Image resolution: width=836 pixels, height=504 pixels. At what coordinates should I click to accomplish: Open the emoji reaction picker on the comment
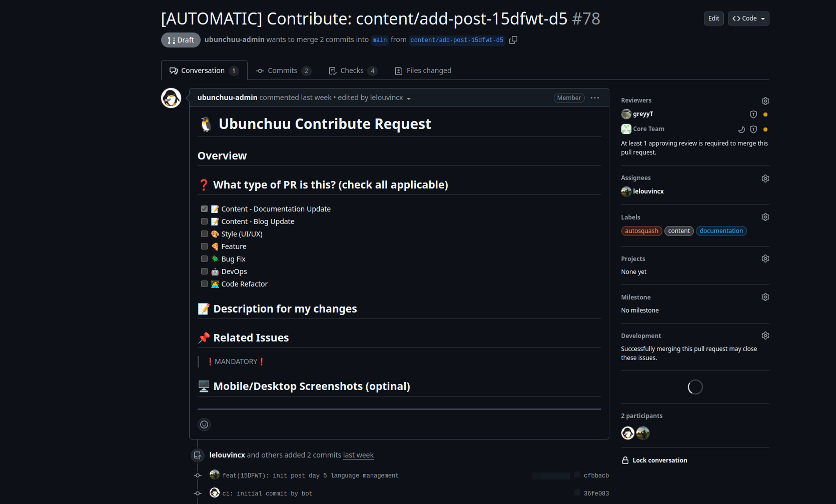click(x=204, y=424)
